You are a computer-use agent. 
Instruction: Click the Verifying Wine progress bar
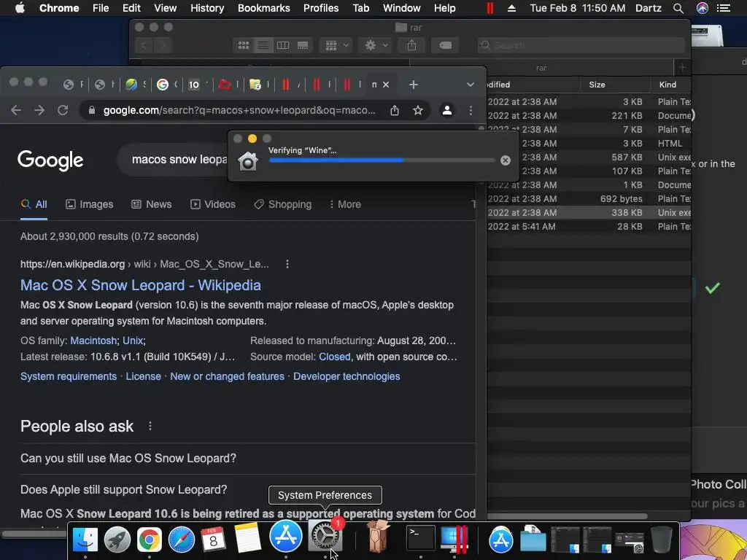pyautogui.click(x=382, y=160)
